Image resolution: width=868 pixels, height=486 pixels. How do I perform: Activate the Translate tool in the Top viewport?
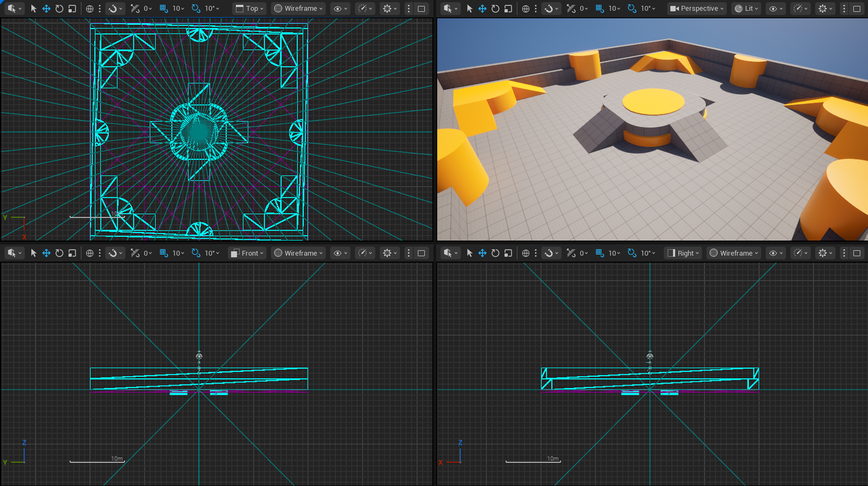point(46,9)
